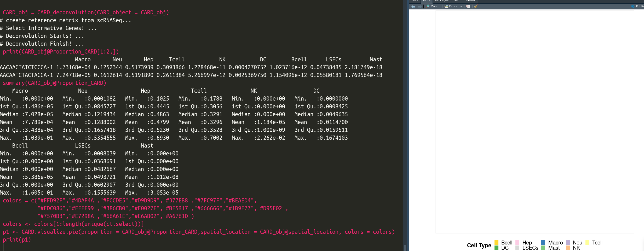Select the Plots tab

(x=427, y=1)
